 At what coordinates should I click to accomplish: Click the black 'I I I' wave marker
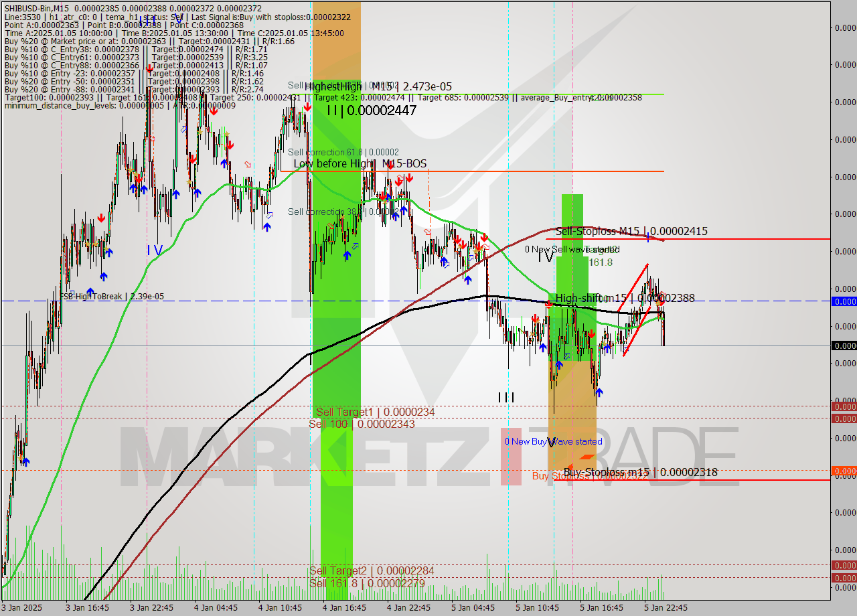(506, 397)
